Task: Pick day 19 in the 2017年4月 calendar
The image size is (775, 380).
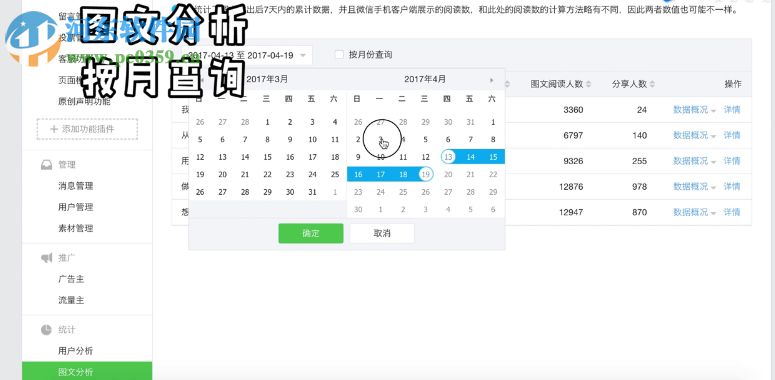Action: (426, 175)
